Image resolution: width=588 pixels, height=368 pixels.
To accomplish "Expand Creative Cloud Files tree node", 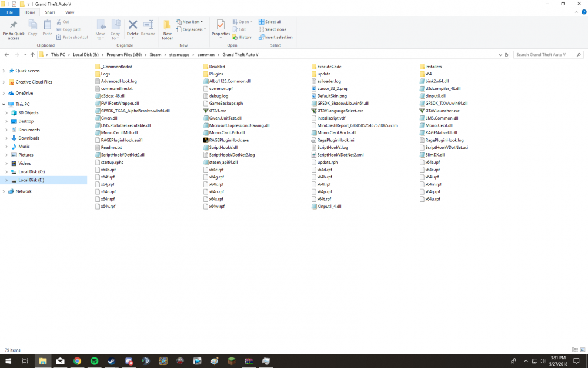I will point(4,82).
